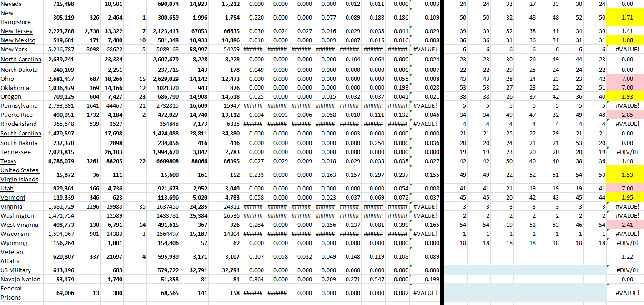Click the 1.22 value cell for Veteran Affairs
This screenshot has width=644, height=305.
628,256
